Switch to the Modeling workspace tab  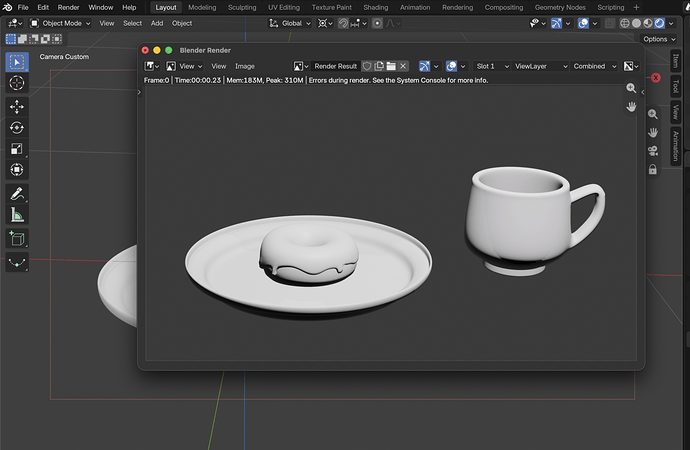[202, 7]
